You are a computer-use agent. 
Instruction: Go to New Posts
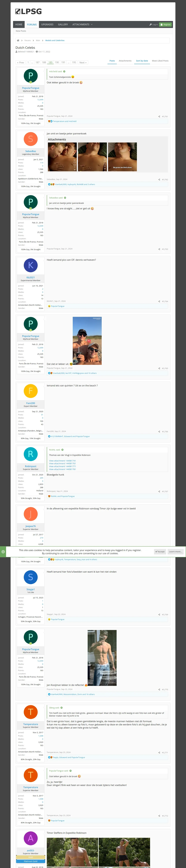click(x=21, y=31)
